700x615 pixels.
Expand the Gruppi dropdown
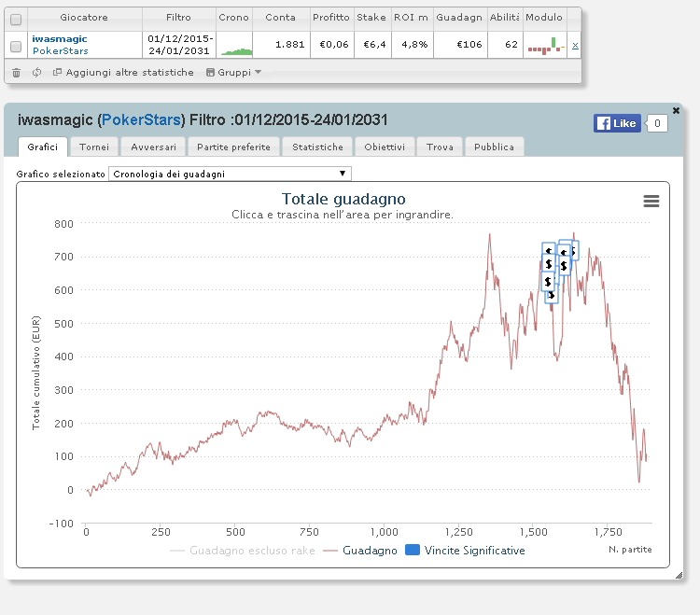click(233, 72)
